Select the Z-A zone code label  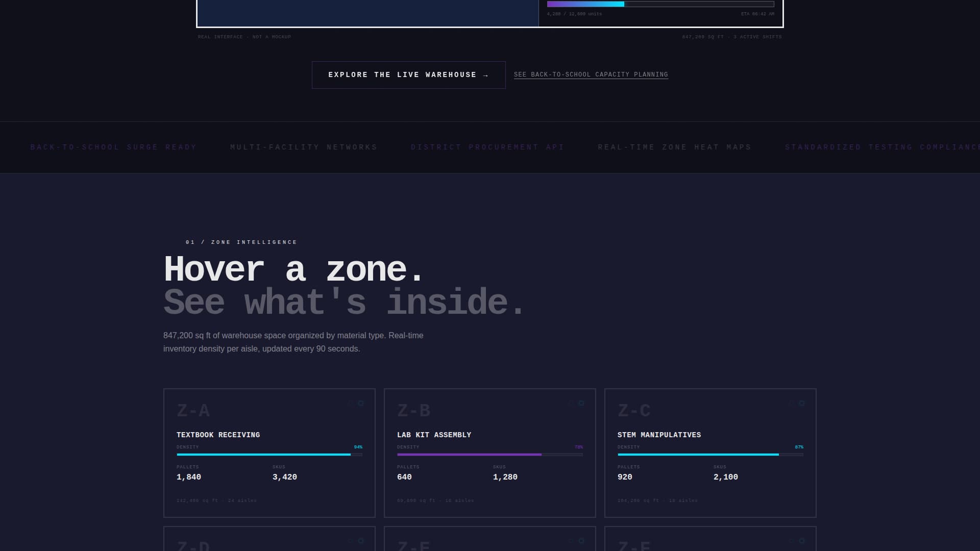(193, 411)
